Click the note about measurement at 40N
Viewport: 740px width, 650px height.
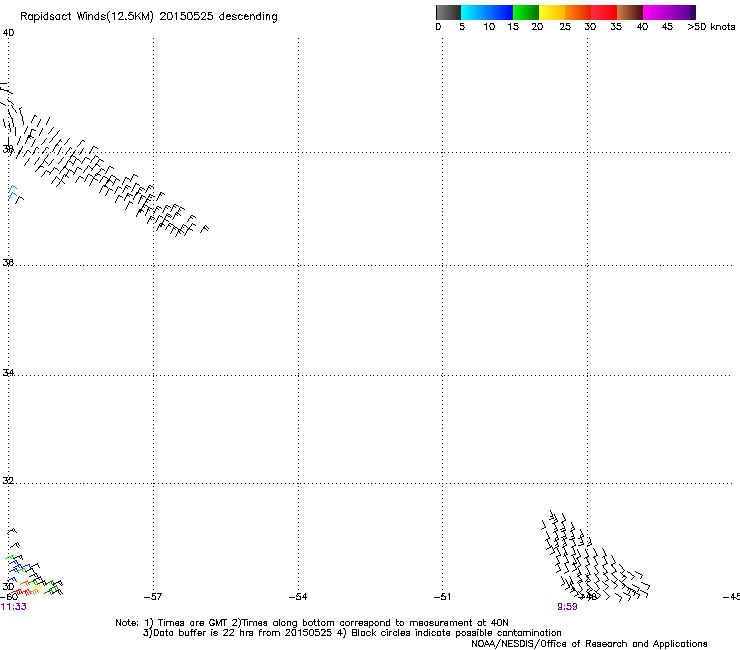370,623
